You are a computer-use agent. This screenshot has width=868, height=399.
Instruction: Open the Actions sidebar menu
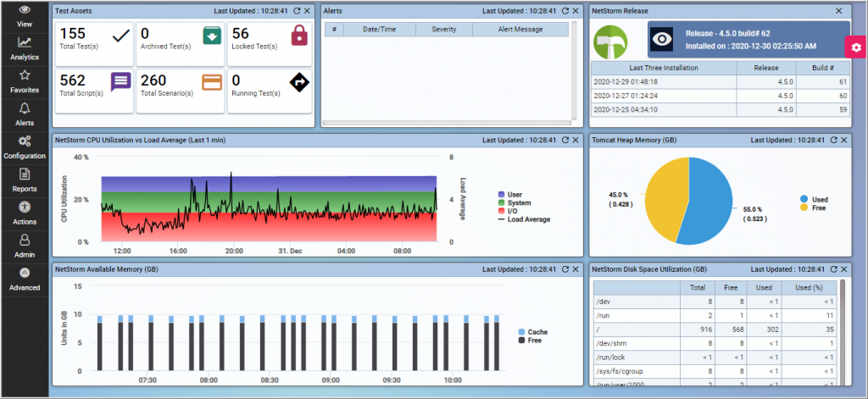pos(25,213)
